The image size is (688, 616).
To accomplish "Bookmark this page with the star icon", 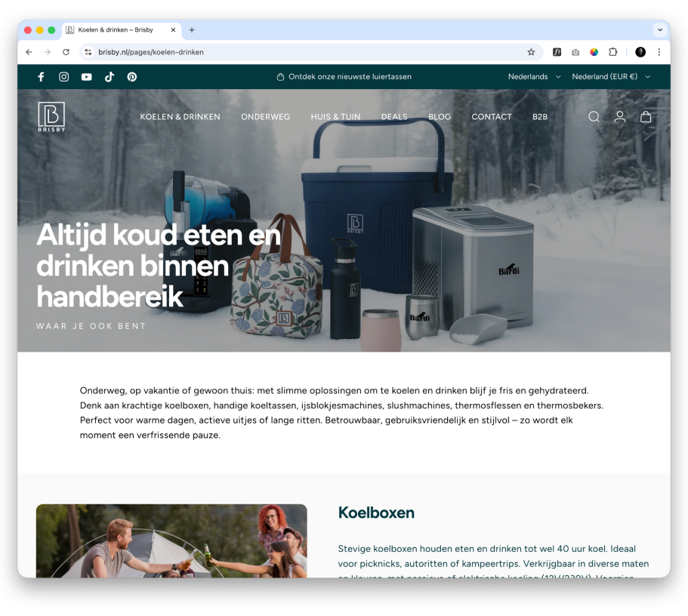I will (x=531, y=52).
